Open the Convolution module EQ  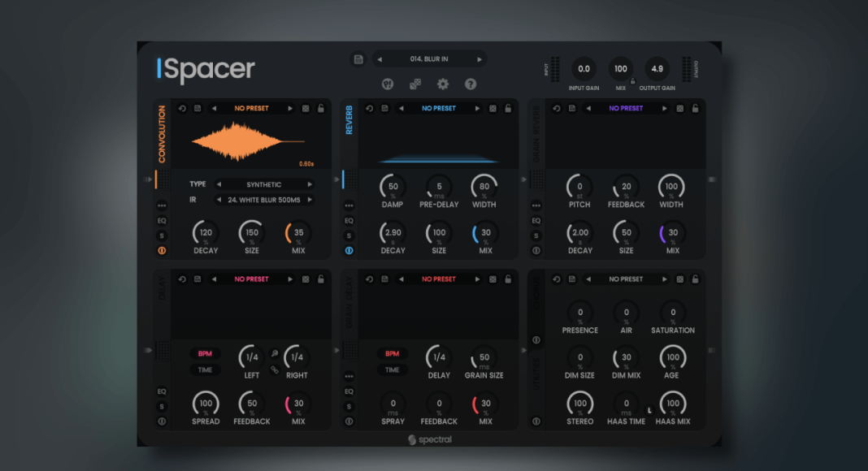(162, 221)
